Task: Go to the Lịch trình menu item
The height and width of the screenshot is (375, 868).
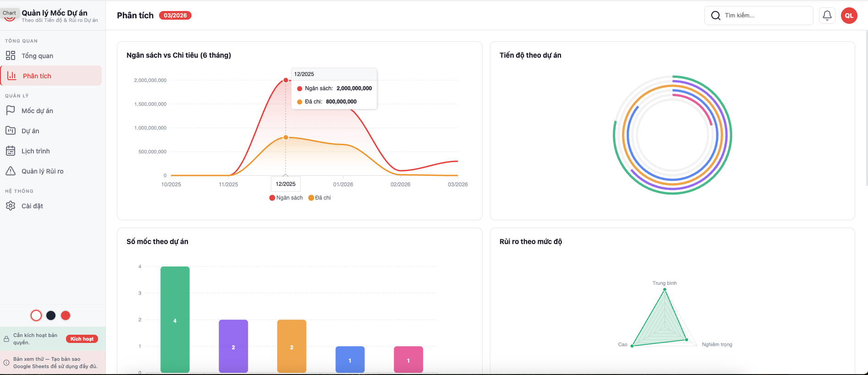Action: [36, 151]
